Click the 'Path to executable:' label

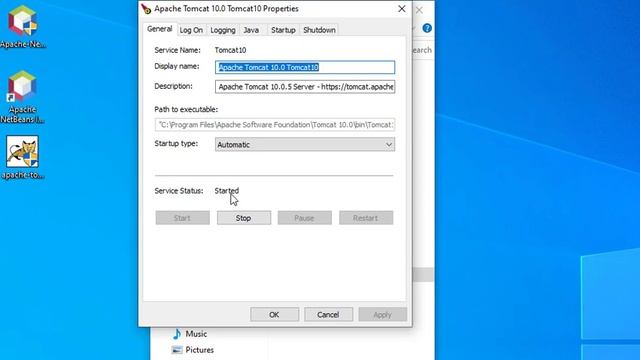pos(186,109)
